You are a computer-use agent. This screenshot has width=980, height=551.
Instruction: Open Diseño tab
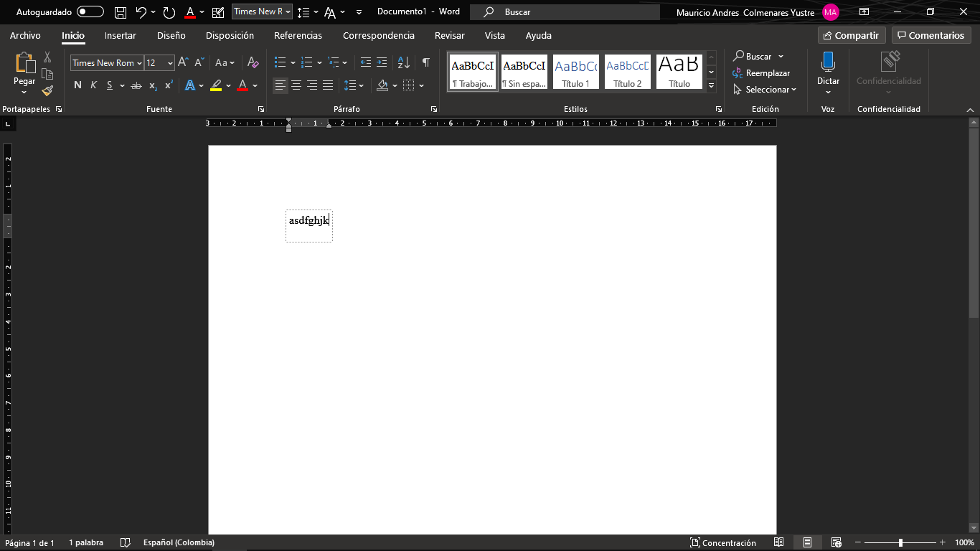pos(171,35)
